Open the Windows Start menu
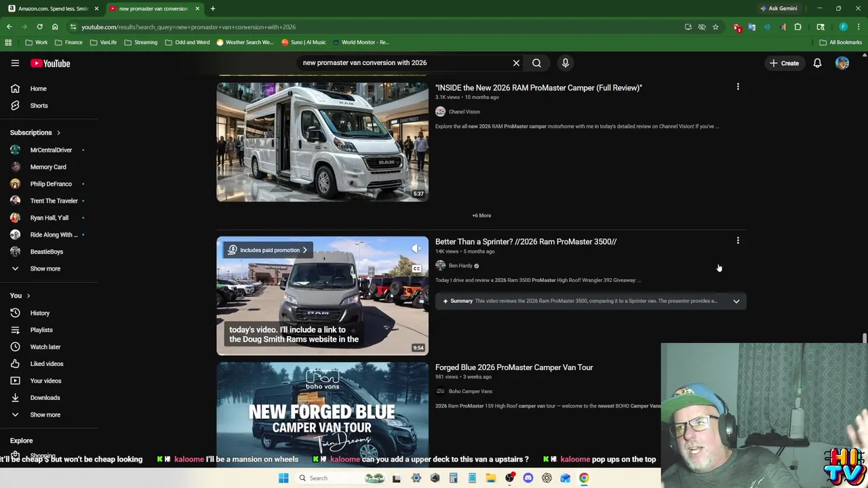 coord(283,478)
